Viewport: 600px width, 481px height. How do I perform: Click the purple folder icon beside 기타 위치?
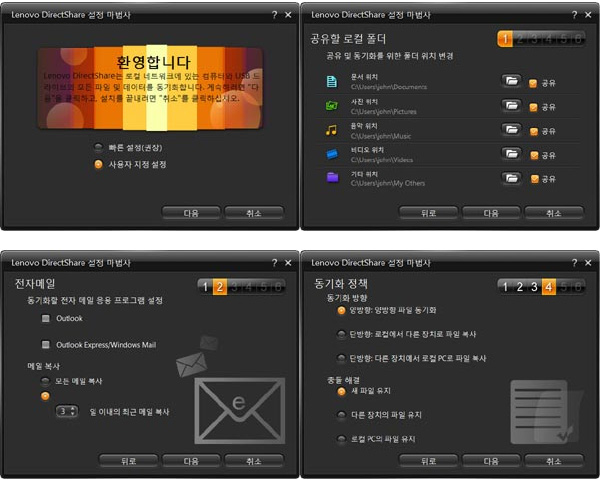tap(333, 178)
